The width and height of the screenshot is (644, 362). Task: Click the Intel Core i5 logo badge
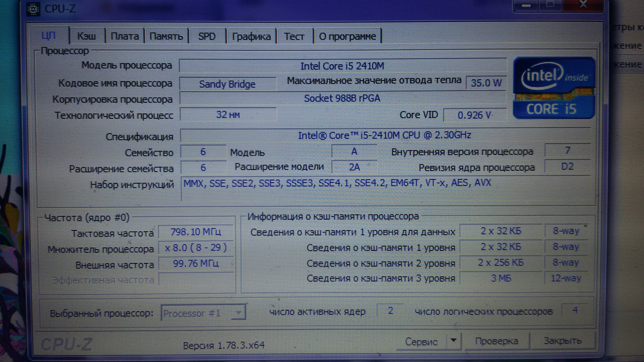[x=554, y=88]
